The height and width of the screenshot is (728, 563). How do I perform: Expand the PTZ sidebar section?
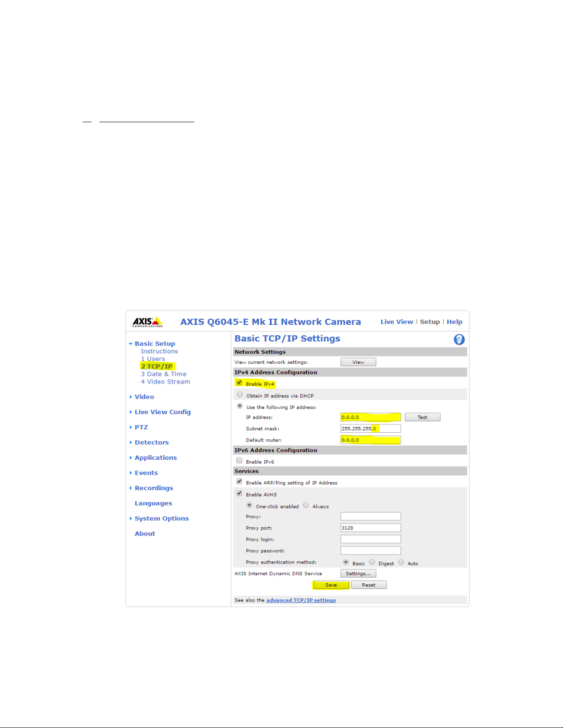(x=141, y=427)
